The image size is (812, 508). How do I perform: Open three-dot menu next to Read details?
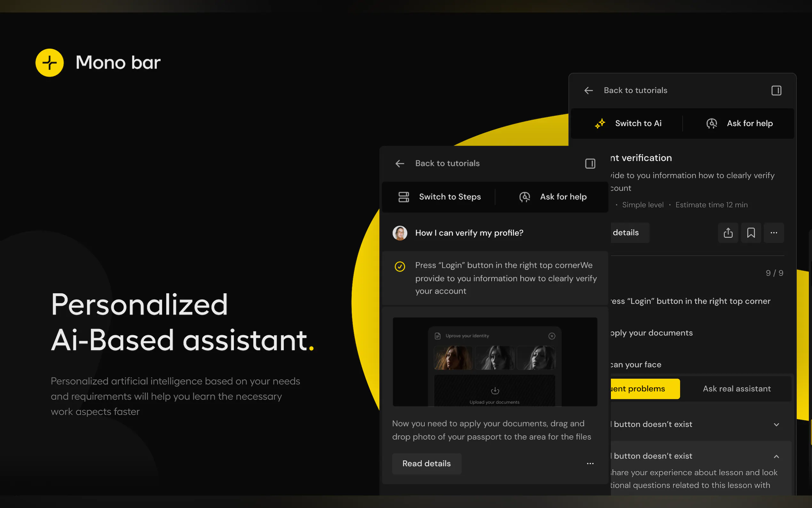(x=590, y=464)
